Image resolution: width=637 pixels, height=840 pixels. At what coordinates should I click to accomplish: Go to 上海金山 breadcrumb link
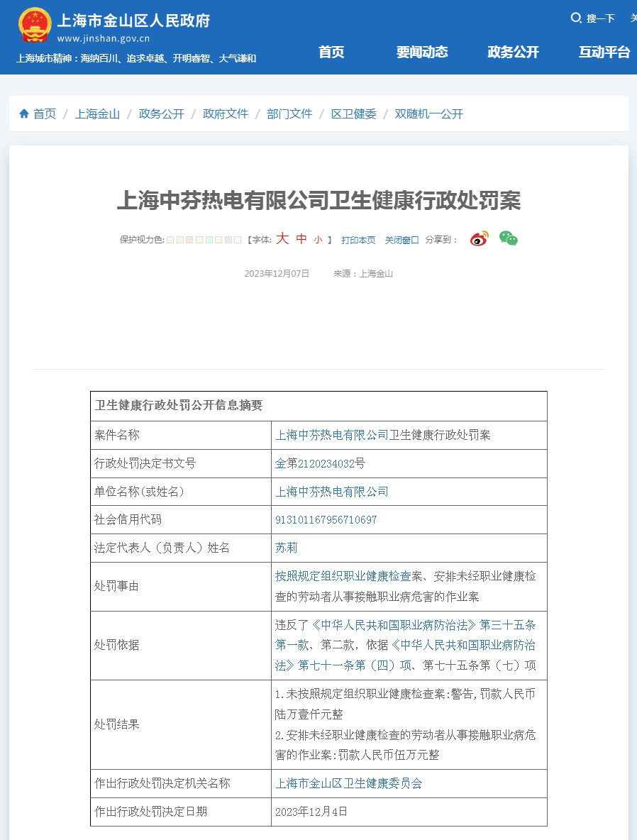click(x=97, y=114)
